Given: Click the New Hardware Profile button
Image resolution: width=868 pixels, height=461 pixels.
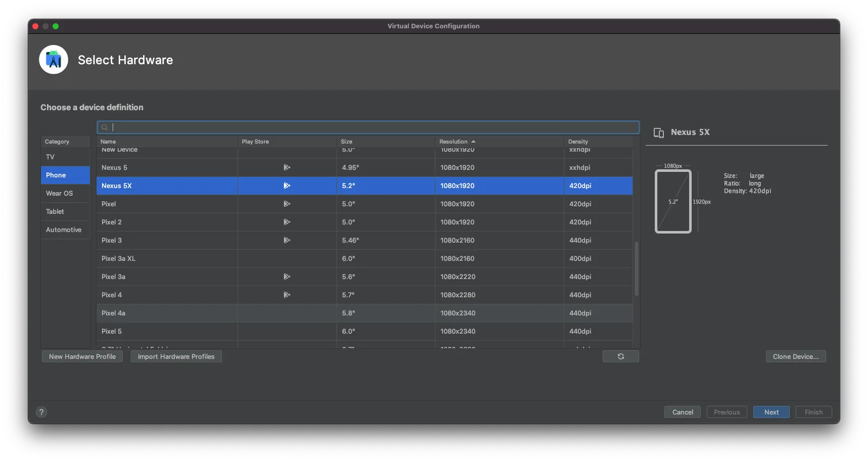Looking at the screenshot, I should point(82,356).
